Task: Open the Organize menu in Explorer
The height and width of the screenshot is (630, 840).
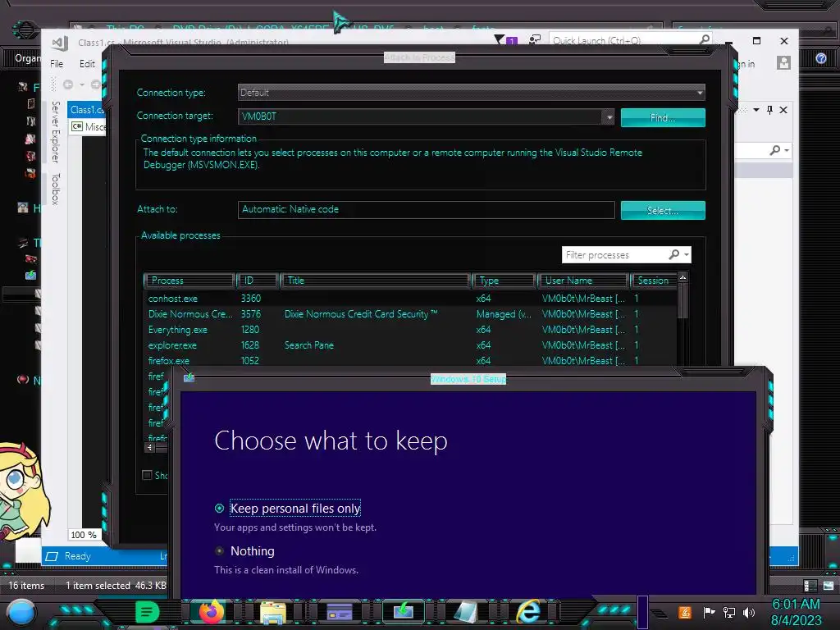Action: 27,58
